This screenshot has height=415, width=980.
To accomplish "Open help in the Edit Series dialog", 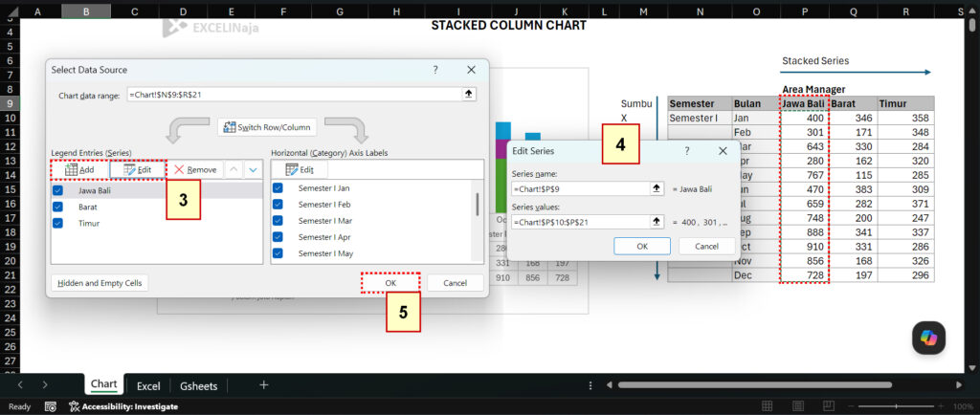I will point(687,151).
